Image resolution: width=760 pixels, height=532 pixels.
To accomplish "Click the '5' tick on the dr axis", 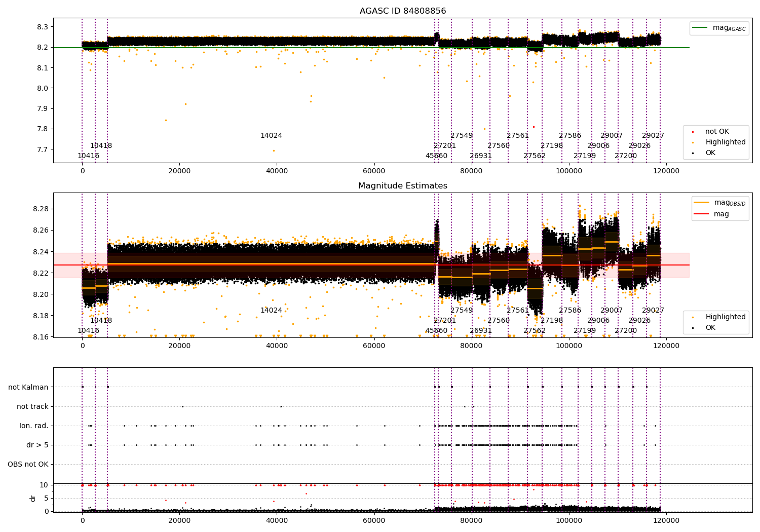I will click(46, 498).
